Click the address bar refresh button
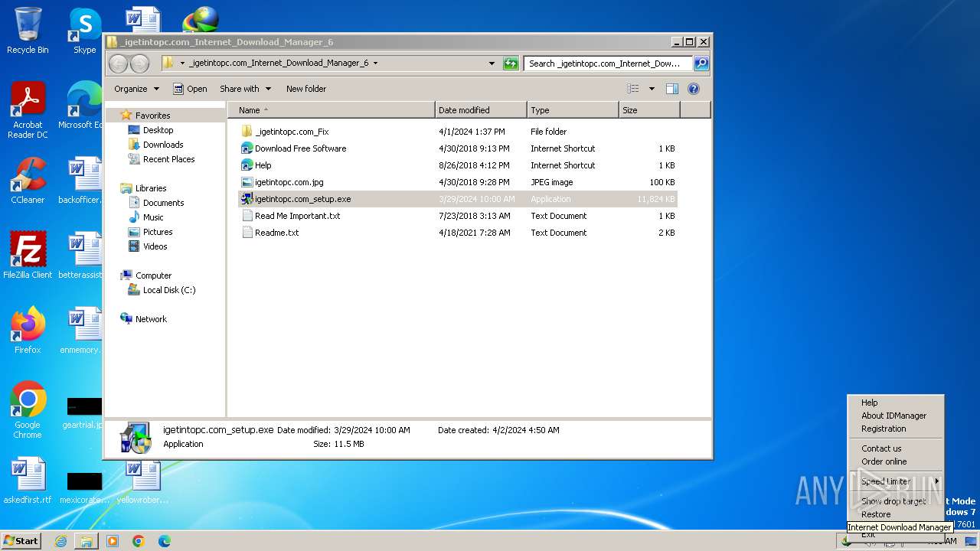Viewport: 980px width, 551px height. click(x=511, y=64)
